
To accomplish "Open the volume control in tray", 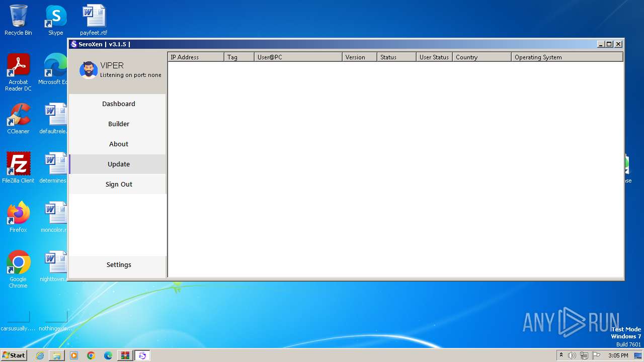I will click(572, 355).
